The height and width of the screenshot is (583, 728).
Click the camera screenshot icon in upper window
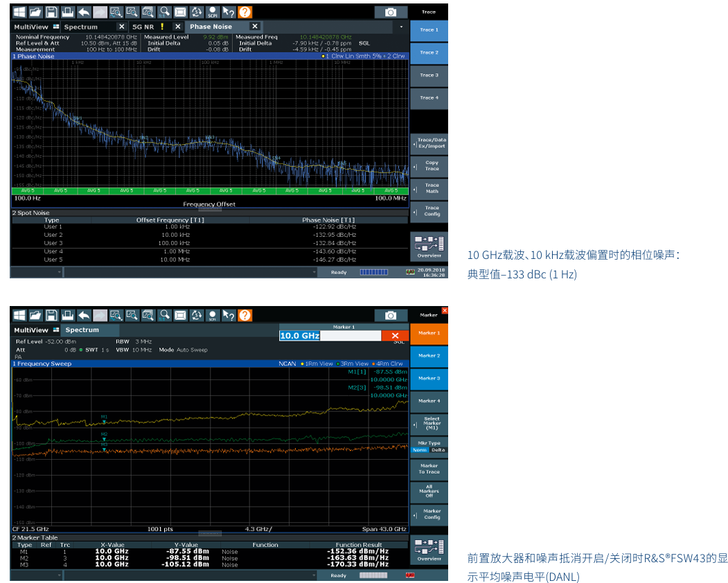click(391, 12)
